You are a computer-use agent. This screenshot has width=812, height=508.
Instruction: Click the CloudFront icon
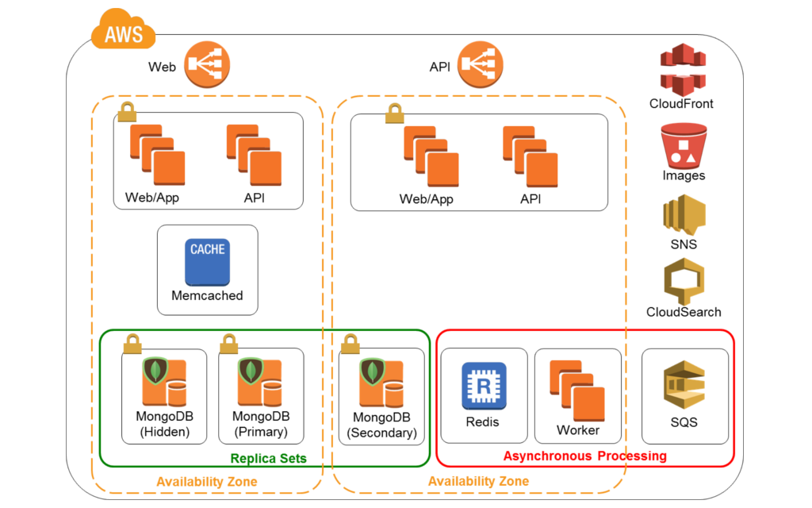click(x=683, y=70)
